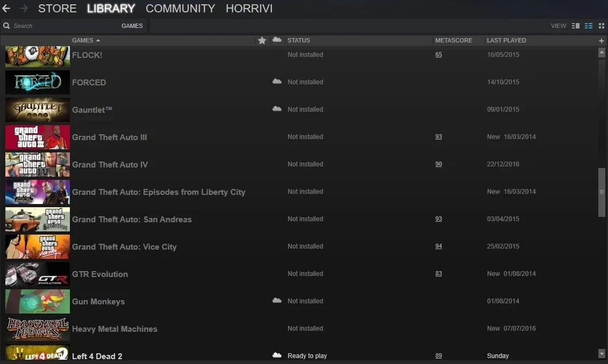Open the LIBRARY tab
The height and width of the screenshot is (364, 608).
pos(111,8)
